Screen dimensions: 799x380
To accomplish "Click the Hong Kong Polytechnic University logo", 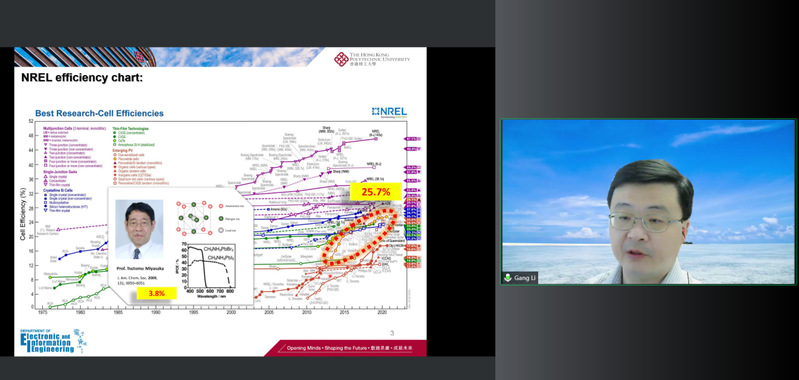I will [371, 60].
